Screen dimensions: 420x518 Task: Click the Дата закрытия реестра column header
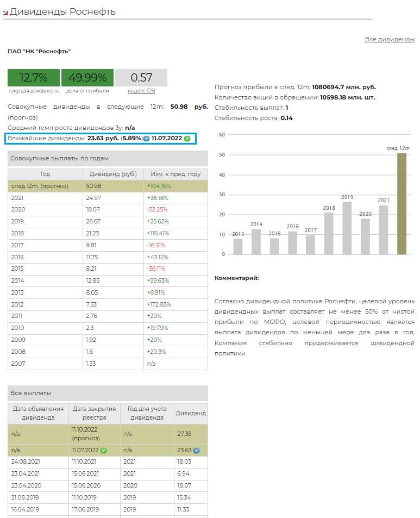94,413
